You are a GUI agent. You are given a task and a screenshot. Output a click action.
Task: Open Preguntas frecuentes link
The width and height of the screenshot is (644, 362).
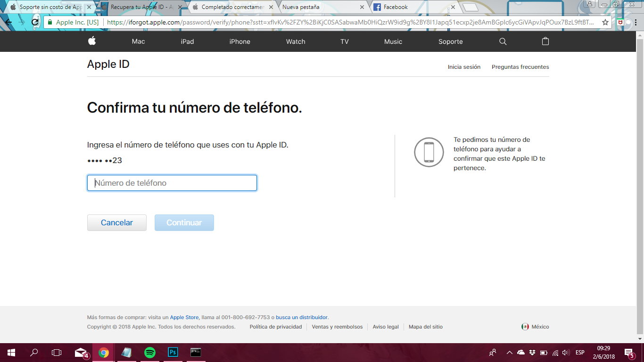[x=520, y=67]
